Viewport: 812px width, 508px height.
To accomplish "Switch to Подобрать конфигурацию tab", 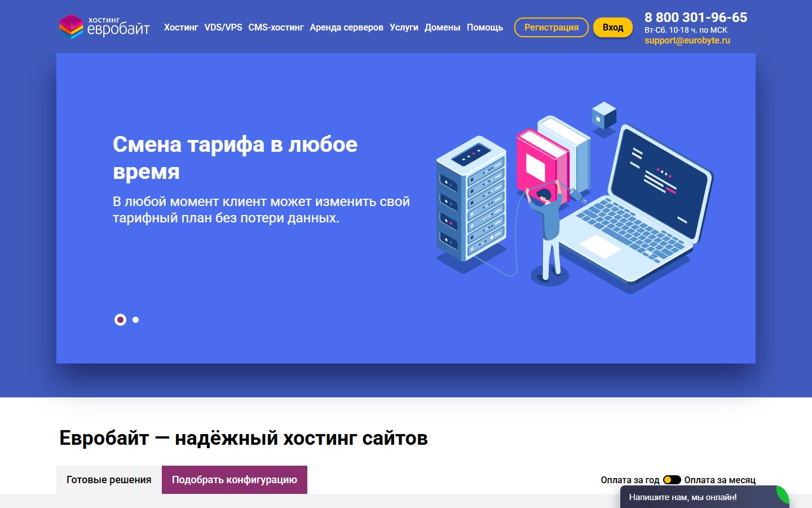I will pyautogui.click(x=235, y=480).
